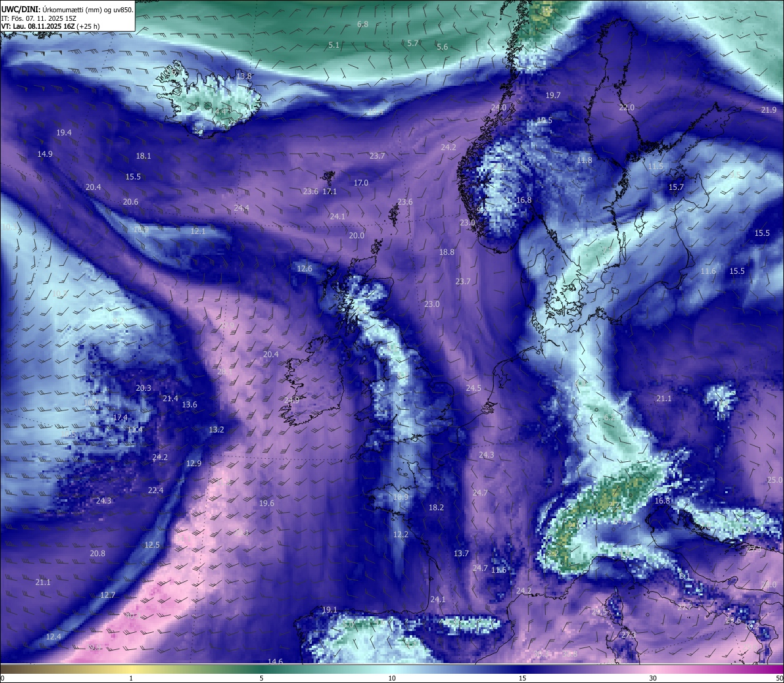The image size is (784, 683).
Task: Click the 20.8 value label
Action: pyautogui.click(x=97, y=554)
